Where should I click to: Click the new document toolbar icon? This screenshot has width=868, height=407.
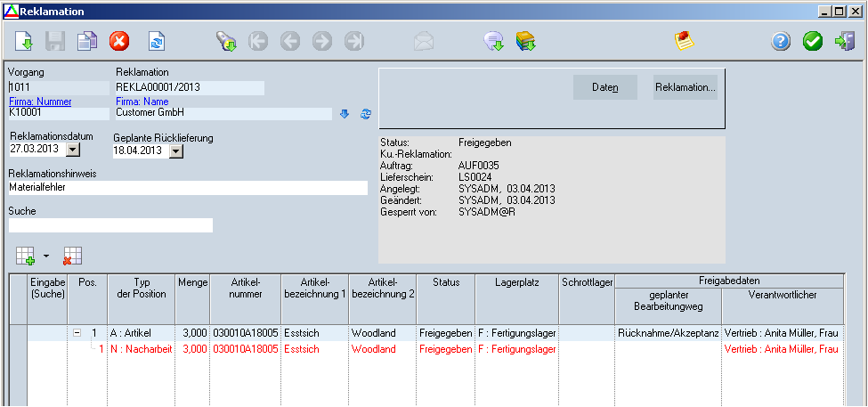pos(24,41)
